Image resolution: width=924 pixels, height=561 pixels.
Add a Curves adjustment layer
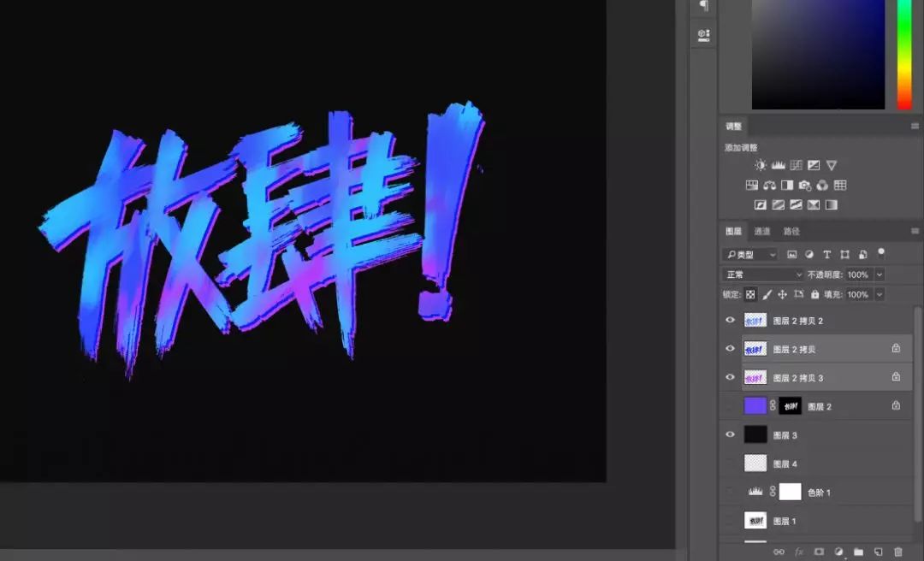[796, 165]
